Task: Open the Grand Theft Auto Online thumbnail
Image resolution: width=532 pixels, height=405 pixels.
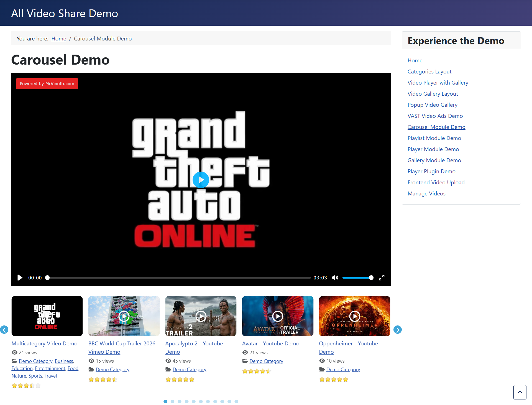Action: (47, 316)
